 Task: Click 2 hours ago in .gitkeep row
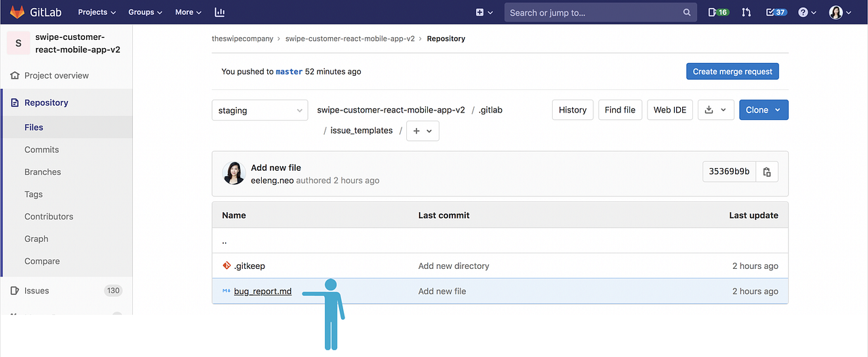point(755,266)
